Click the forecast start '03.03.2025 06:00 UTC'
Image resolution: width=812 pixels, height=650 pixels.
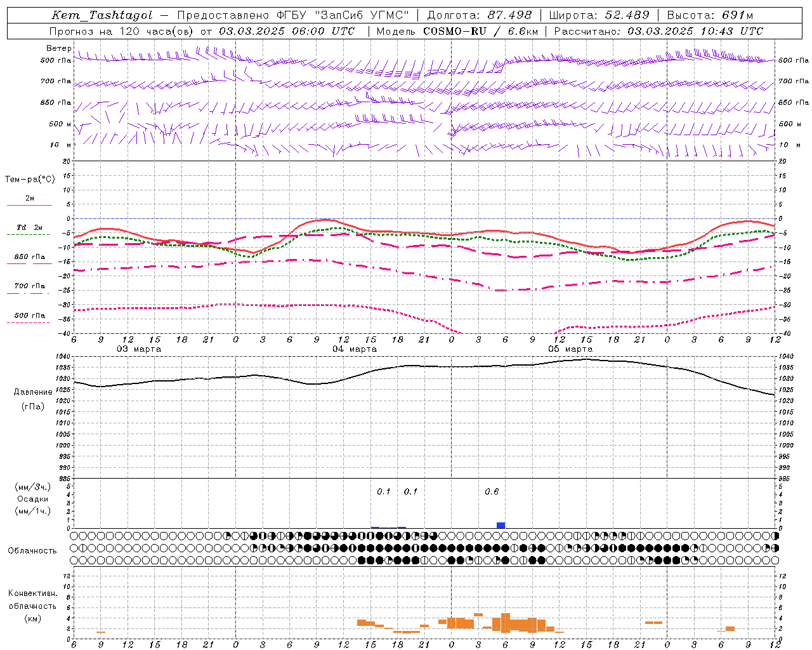pyautogui.click(x=287, y=31)
